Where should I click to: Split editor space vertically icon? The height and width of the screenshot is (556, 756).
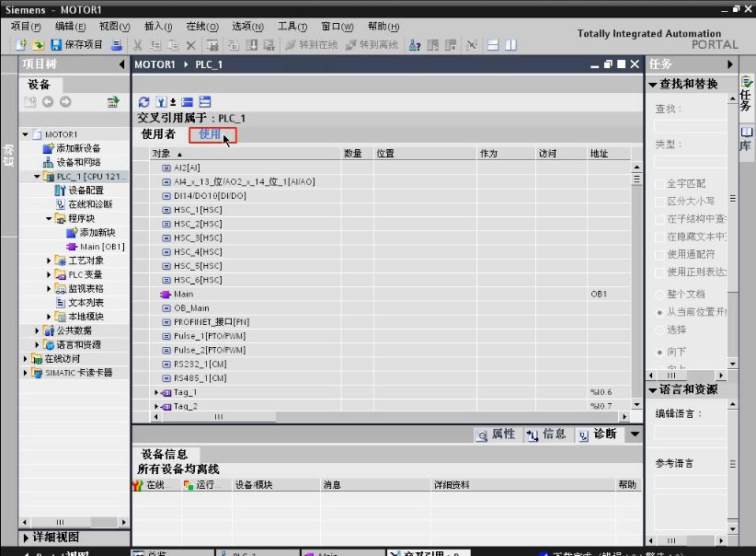[x=510, y=45]
